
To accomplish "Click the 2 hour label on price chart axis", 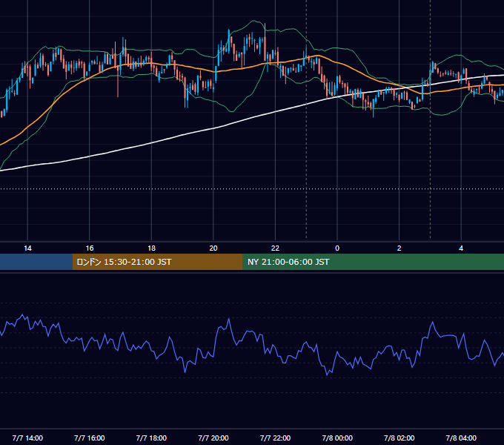I will tap(399, 248).
